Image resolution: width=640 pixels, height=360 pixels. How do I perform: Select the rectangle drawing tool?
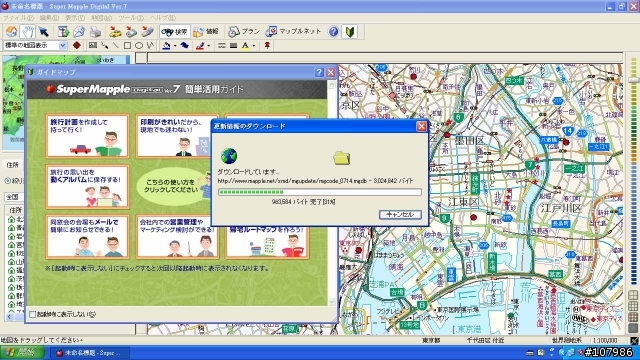coord(127,45)
